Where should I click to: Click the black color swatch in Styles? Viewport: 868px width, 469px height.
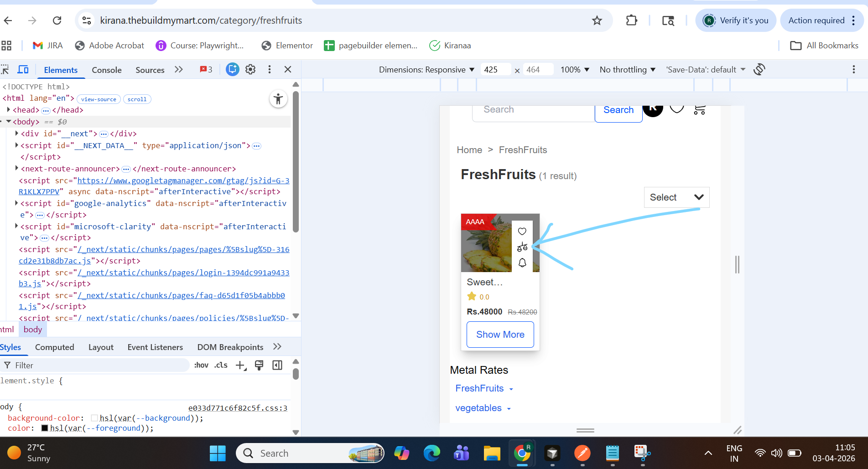click(x=45, y=428)
